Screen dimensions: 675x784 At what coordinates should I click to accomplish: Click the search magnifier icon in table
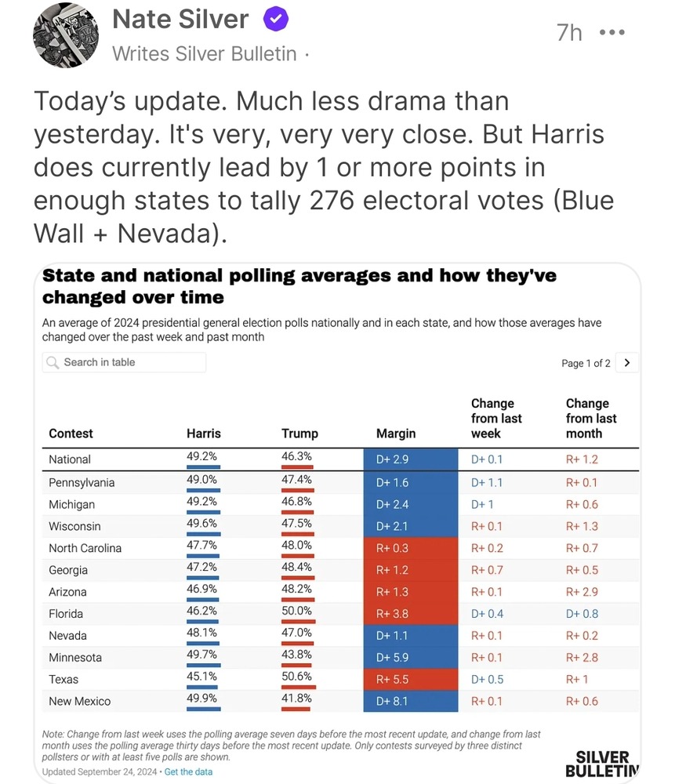tap(52, 362)
